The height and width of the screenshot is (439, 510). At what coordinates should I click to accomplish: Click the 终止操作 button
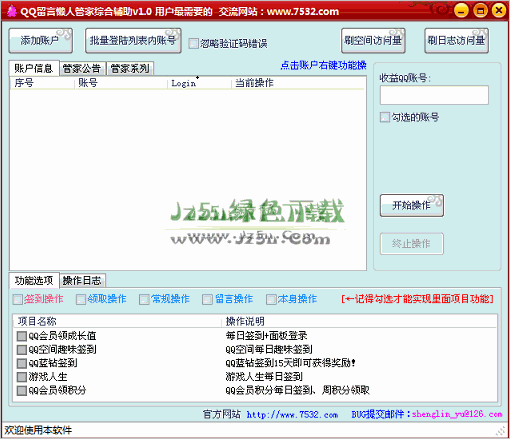pos(412,244)
